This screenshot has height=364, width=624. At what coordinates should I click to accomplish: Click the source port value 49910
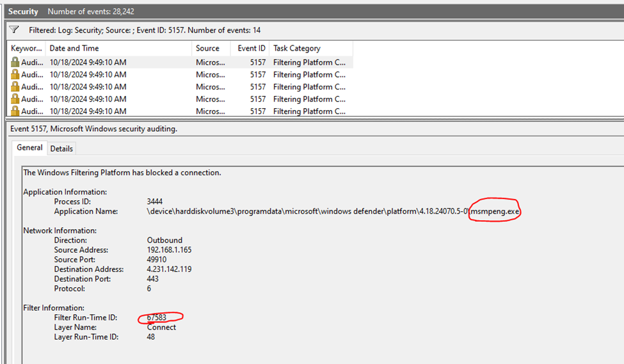[156, 259]
